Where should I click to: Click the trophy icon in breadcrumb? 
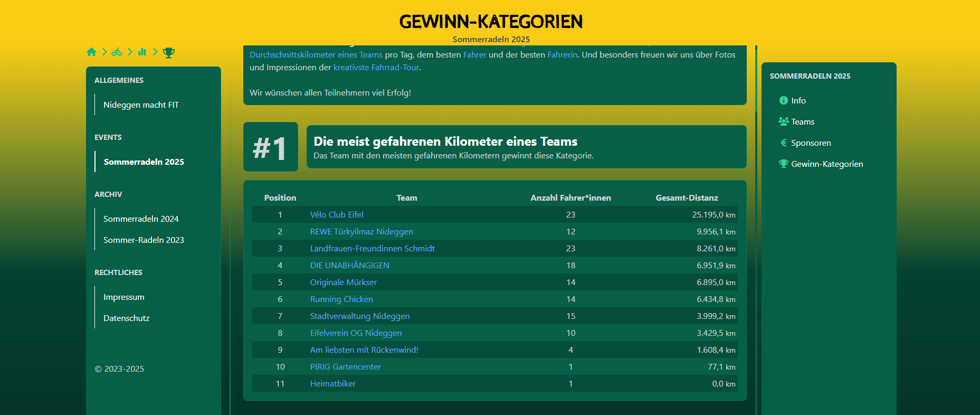tap(168, 52)
